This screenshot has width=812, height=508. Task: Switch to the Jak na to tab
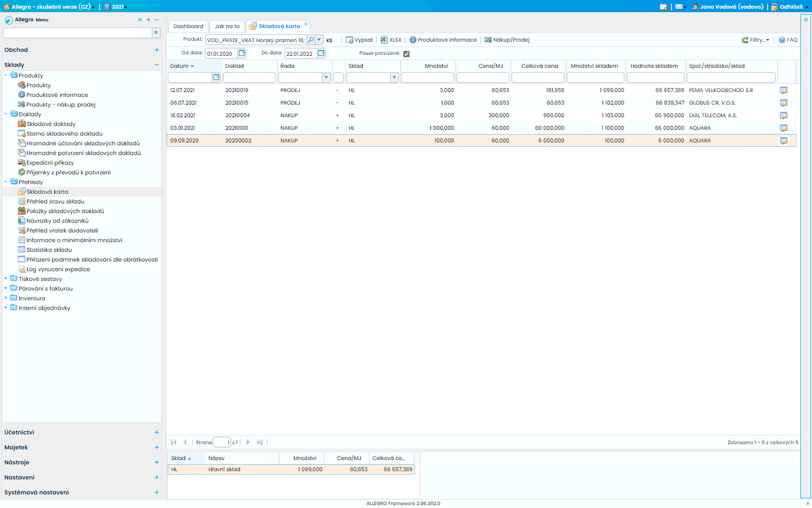pyautogui.click(x=227, y=26)
